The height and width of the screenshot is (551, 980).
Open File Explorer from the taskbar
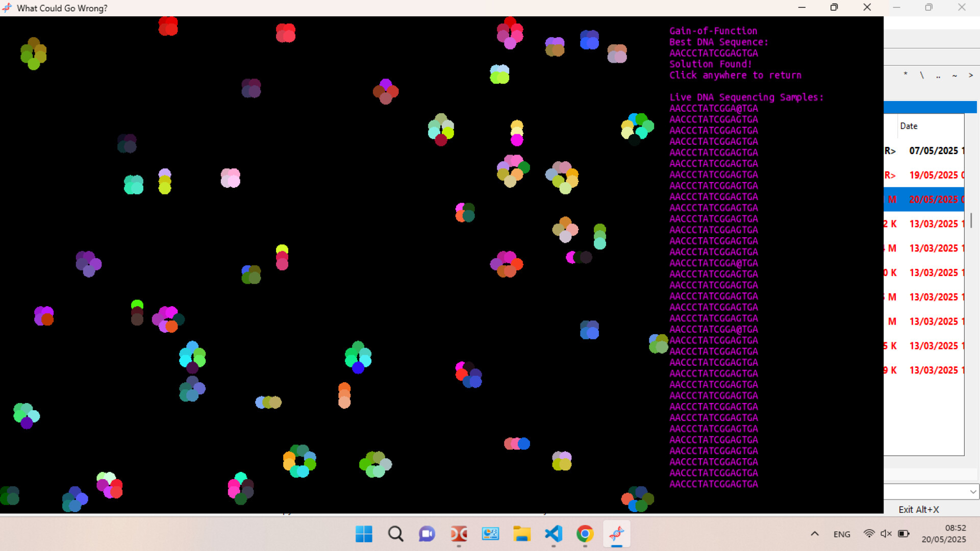[x=521, y=534]
